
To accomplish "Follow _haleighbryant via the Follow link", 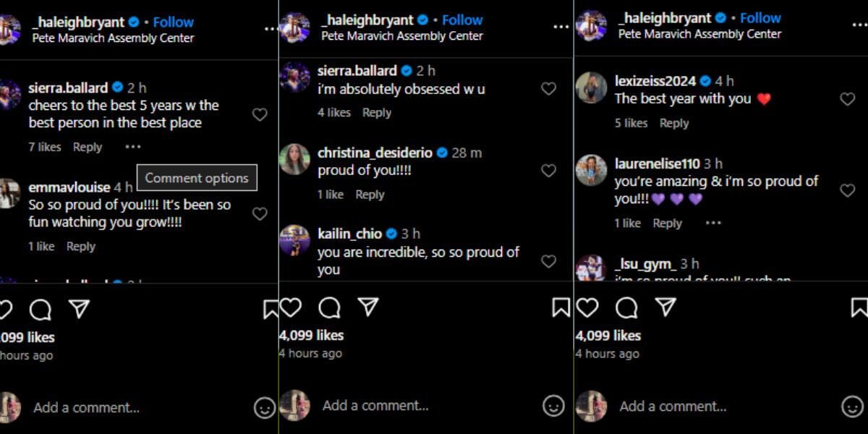I will 461,19.
